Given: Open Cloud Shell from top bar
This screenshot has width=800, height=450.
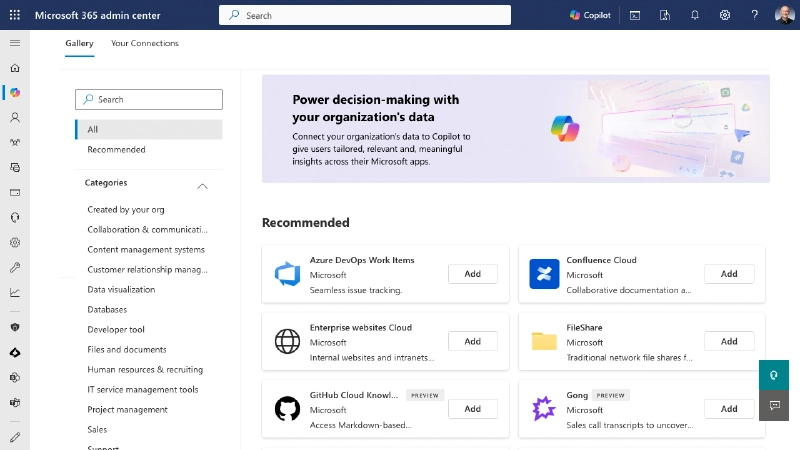Looking at the screenshot, I should [635, 15].
